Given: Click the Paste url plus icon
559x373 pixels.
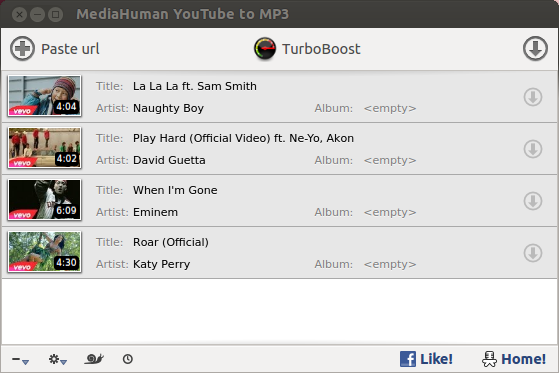Looking at the screenshot, I should 22,48.
